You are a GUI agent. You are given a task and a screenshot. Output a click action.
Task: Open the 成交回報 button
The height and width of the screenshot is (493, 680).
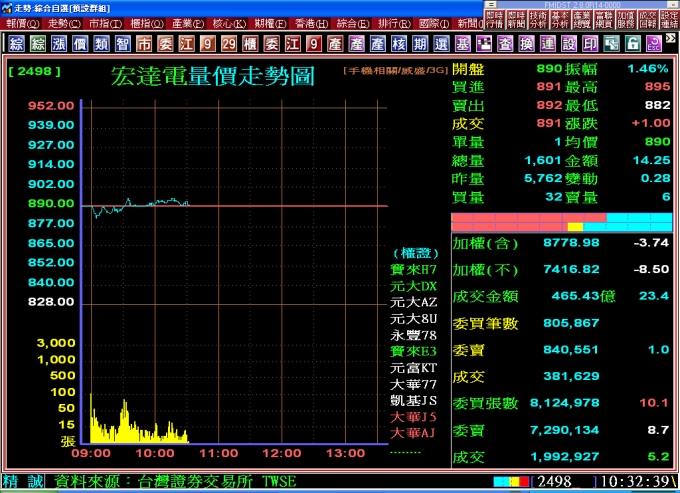(x=647, y=20)
